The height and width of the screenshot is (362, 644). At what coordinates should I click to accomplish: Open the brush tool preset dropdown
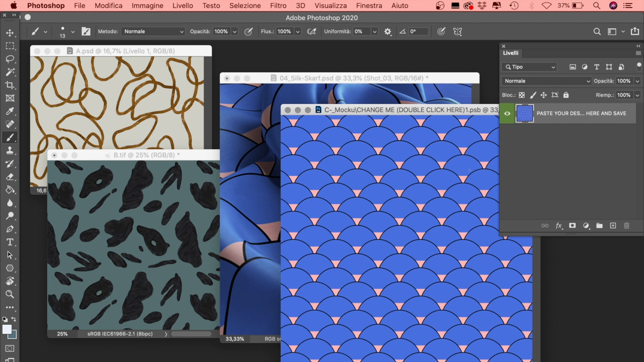coord(45,32)
